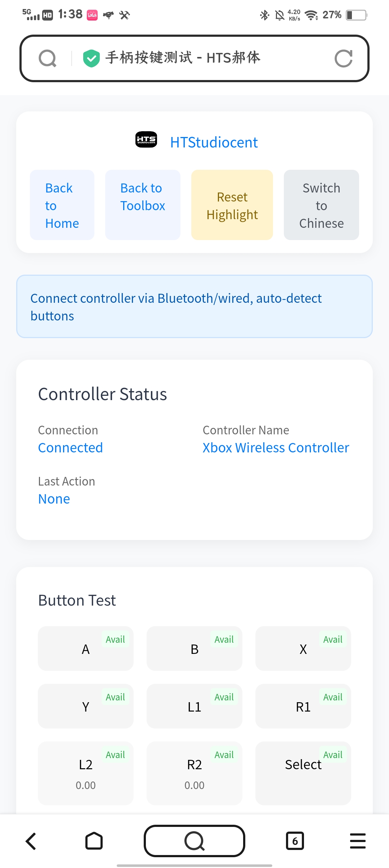This screenshot has width=389, height=868.
Task: Tap the R2 trigger test tile
Action: click(194, 773)
